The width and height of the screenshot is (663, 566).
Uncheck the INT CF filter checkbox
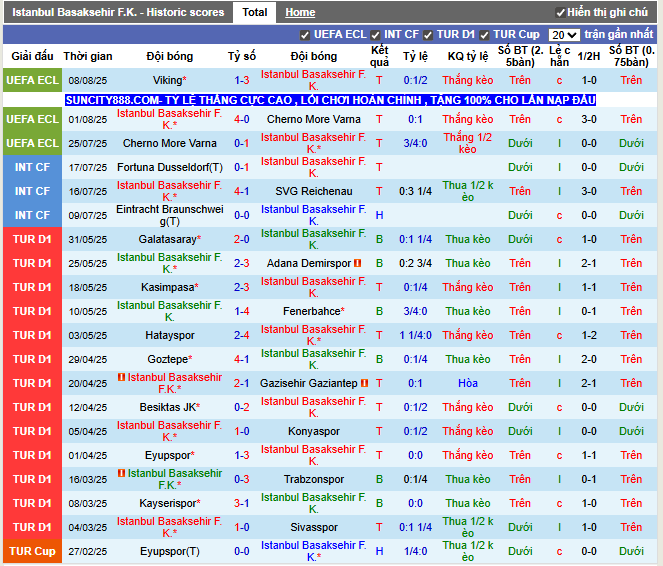[375, 35]
